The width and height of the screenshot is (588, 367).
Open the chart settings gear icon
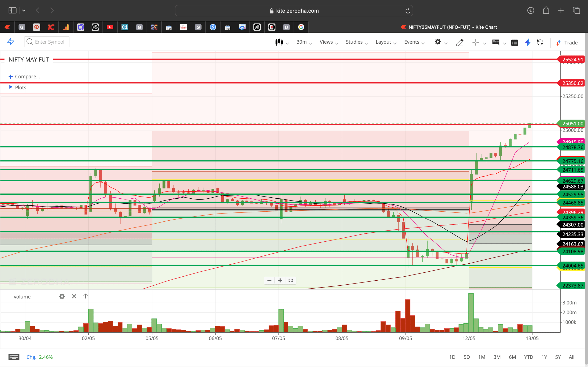pos(438,42)
